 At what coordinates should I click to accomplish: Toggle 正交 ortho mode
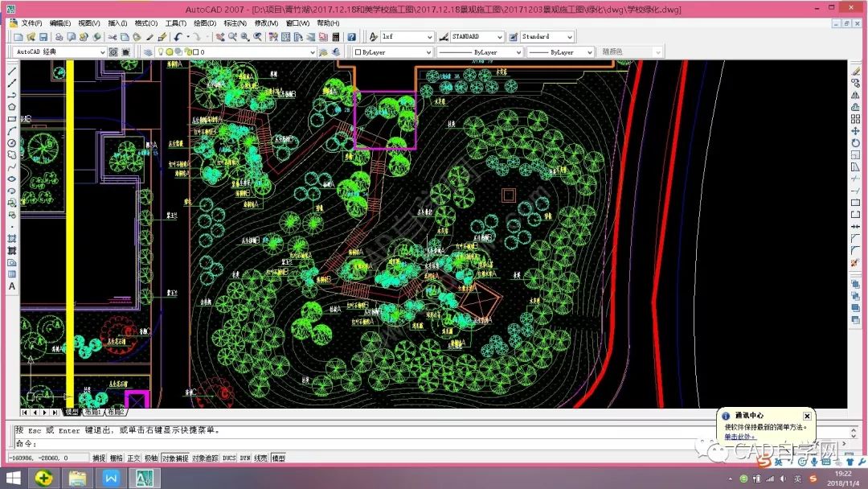coord(133,458)
